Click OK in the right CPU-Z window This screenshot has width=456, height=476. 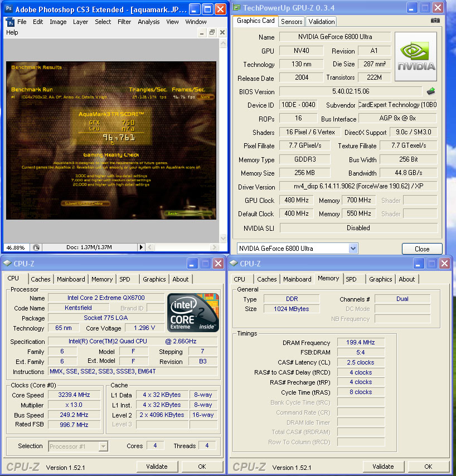pyautogui.click(x=428, y=467)
